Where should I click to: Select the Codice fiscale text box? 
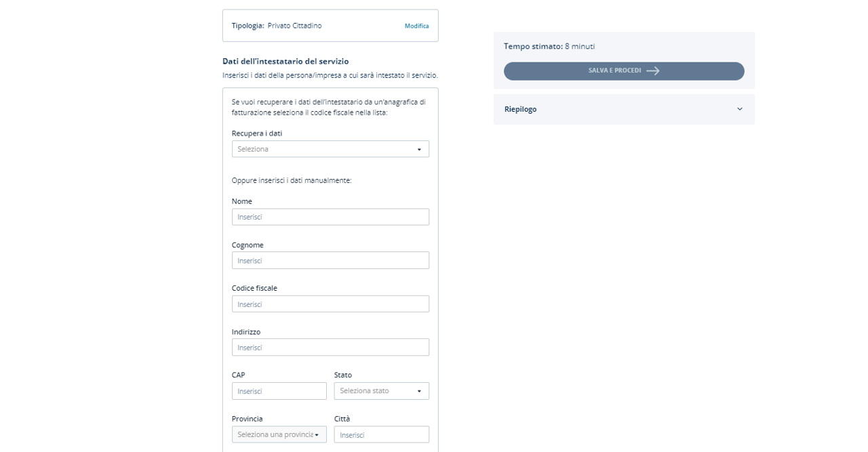tap(330, 304)
